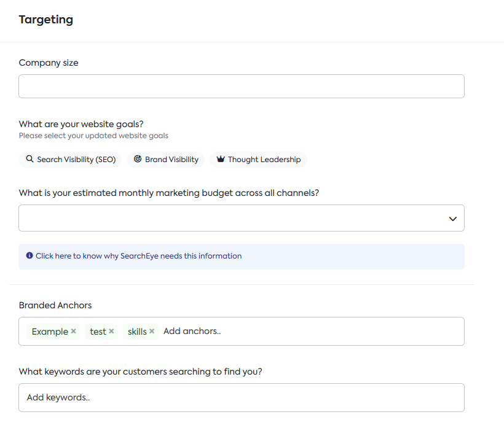Expand the monthly marketing budget chevron
504x436 pixels.
tap(452, 219)
